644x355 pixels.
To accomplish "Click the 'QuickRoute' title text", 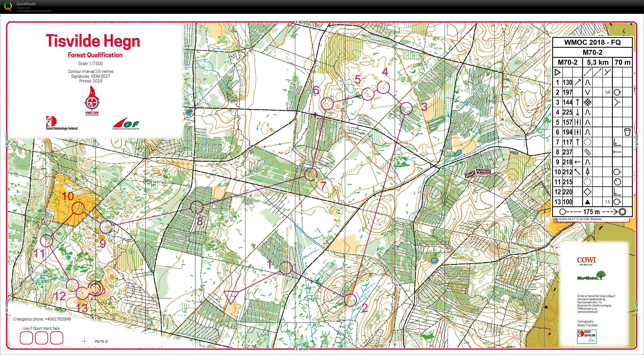I will coord(26,4).
